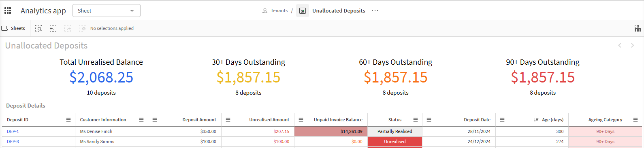The height and width of the screenshot is (148, 644).
Task: Open the three-dot more options menu
Action: pos(375,11)
